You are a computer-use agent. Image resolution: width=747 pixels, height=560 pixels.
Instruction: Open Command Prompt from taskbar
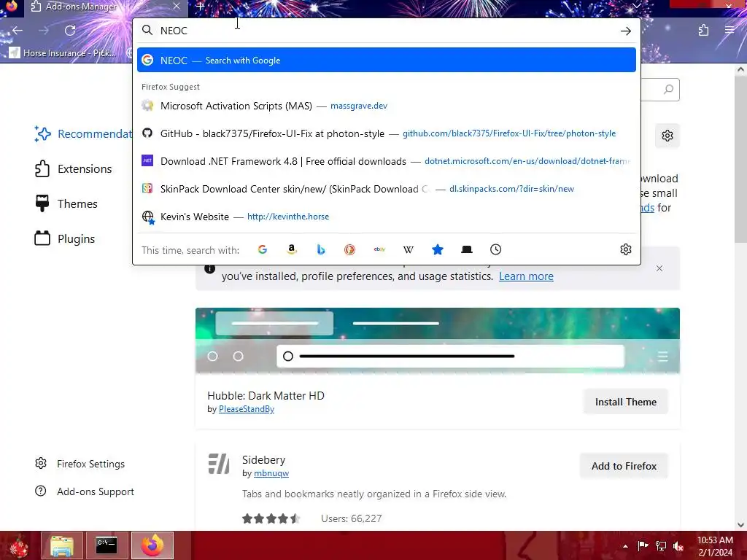[107, 545]
